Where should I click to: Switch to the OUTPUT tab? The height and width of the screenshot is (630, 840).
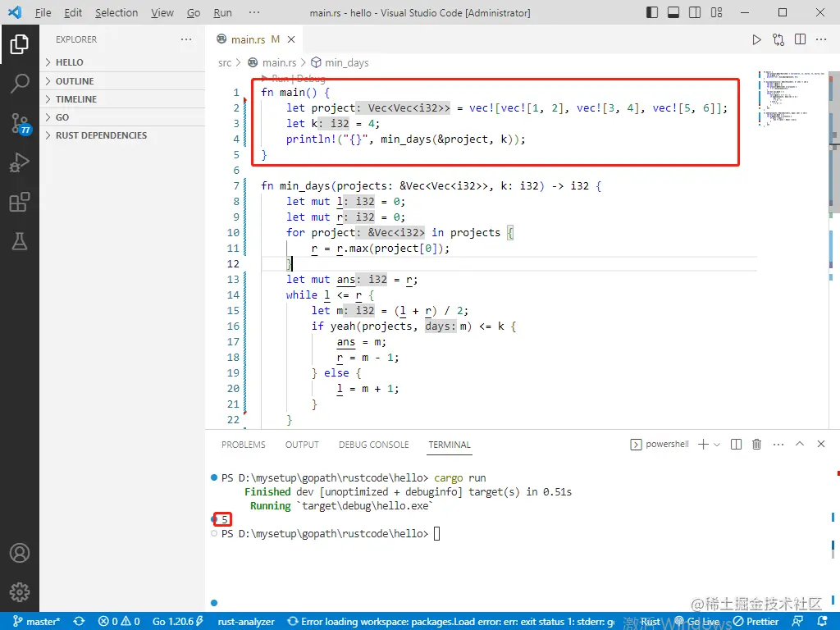pos(302,445)
